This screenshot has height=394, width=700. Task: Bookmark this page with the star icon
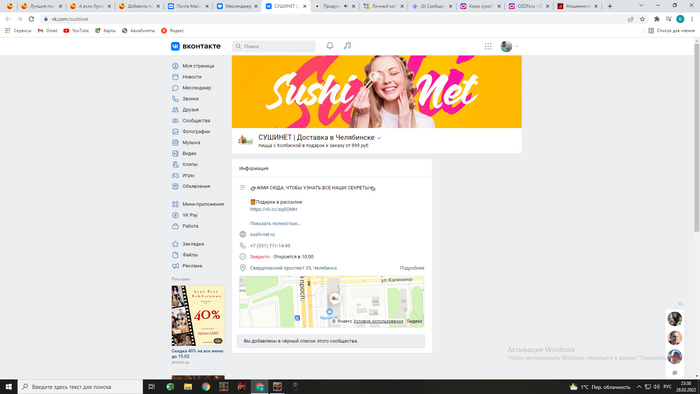pos(642,19)
